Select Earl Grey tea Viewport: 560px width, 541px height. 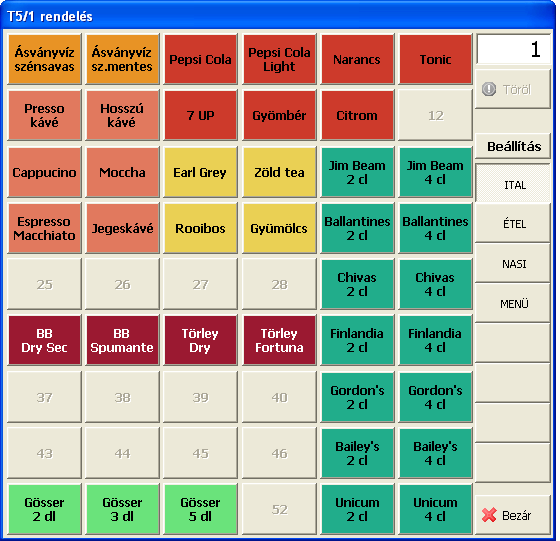[x=200, y=172]
